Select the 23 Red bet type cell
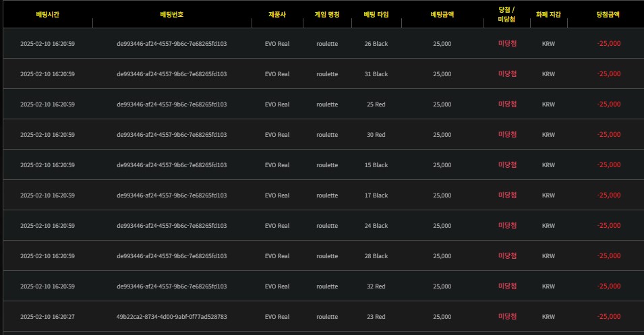This screenshot has height=335, width=644. [376, 317]
